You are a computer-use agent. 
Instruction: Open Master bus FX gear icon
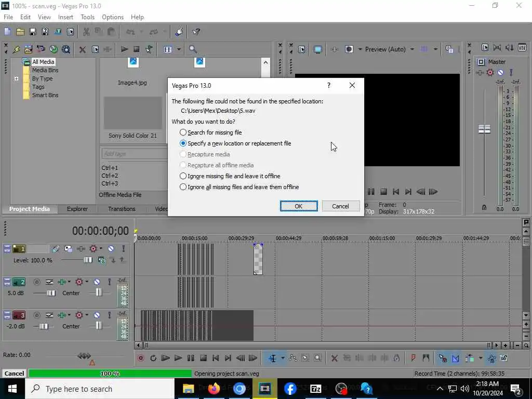tap(490, 72)
